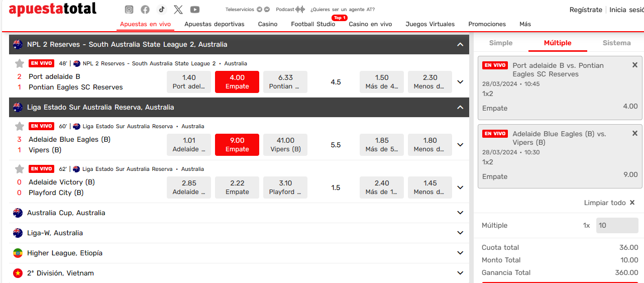Click the Australia flag of Liga-W row

tap(18, 233)
